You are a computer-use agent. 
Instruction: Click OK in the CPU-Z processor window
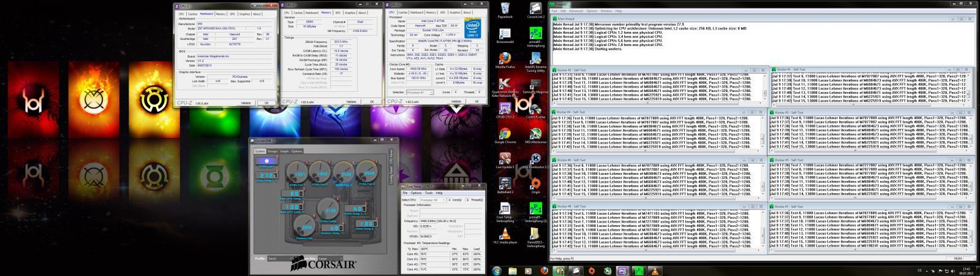point(476,102)
